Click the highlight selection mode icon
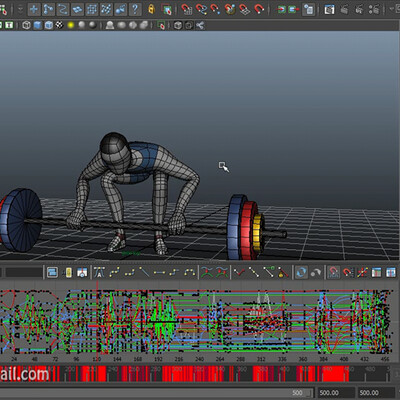This screenshot has height=400, width=400. [x=166, y=9]
